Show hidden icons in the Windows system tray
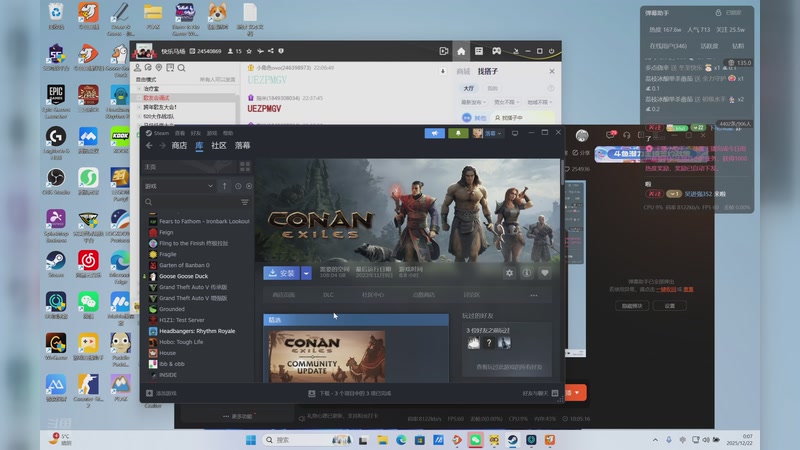The width and height of the screenshot is (800, 450). (655, 440)
